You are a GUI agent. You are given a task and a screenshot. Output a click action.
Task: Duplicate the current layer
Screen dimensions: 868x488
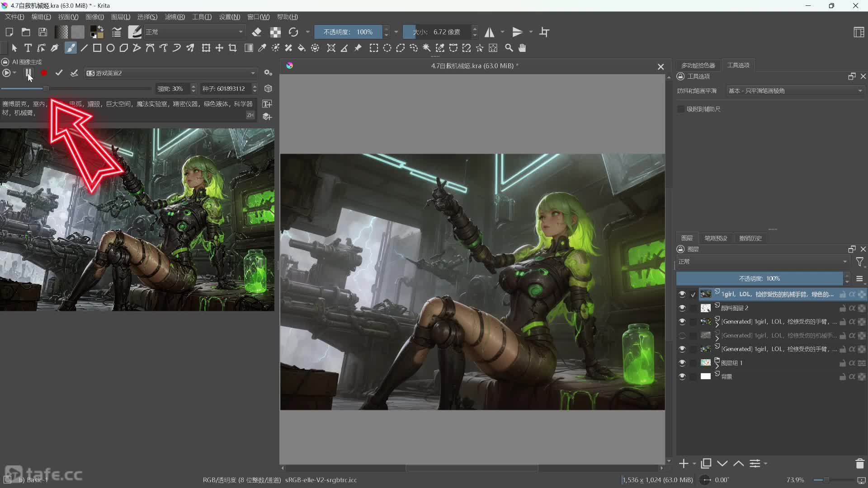[x=706, y=464]
